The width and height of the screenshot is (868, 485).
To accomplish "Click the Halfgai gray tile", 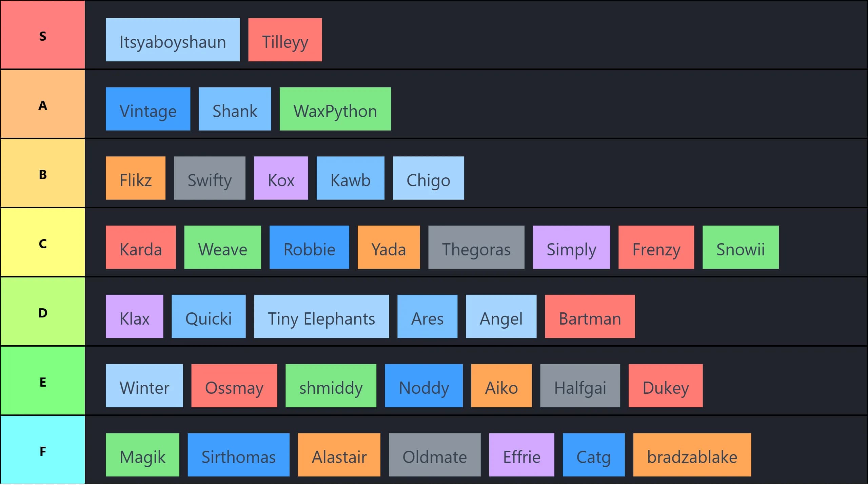I will pyautogui.click(x=580, y=386).
